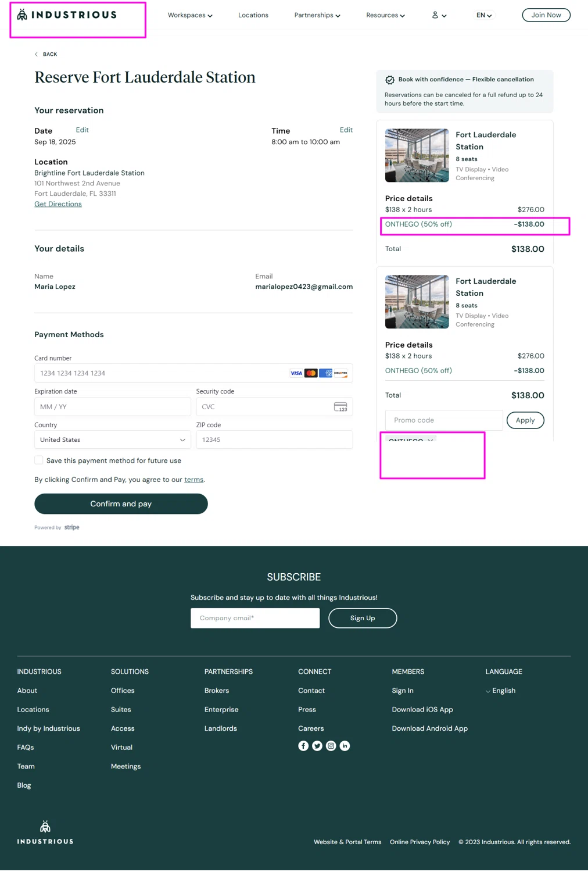Open the Team footer link

[x=26, y=767]
